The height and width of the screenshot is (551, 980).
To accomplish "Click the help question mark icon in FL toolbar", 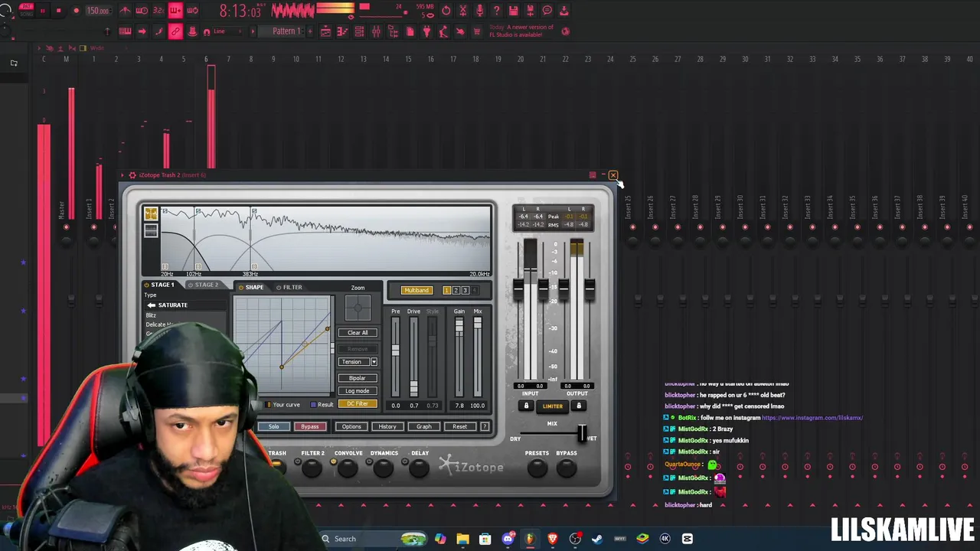I will (497, 11).
